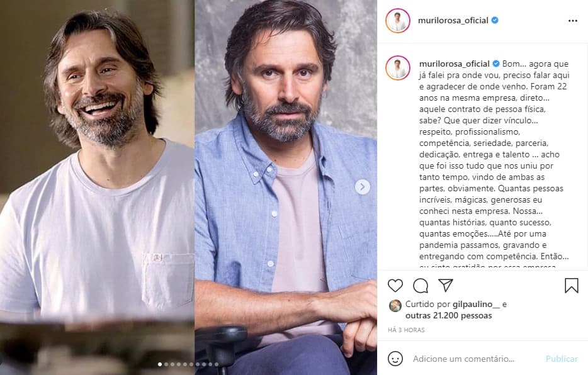
Task: Click the Publicar button
Action: pyautogui.click(x=562, y=359)
